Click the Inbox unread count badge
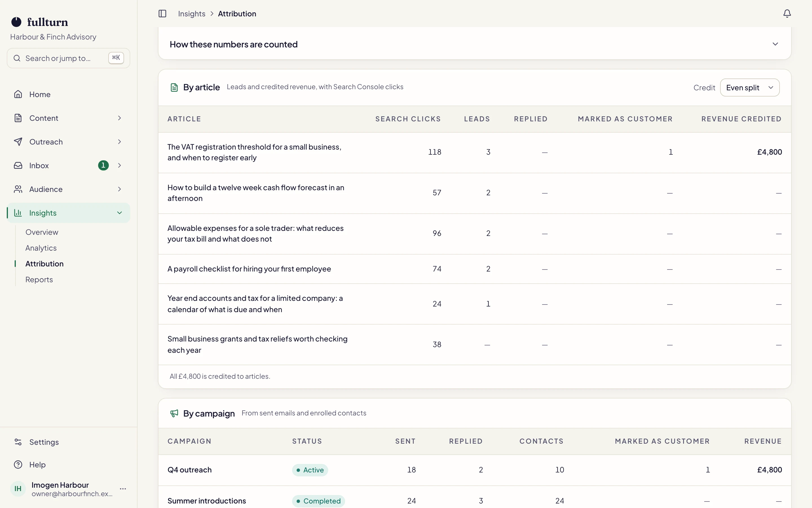Image resolution: width=812 pixels, height=508 pixels. [x=103, y=165]
